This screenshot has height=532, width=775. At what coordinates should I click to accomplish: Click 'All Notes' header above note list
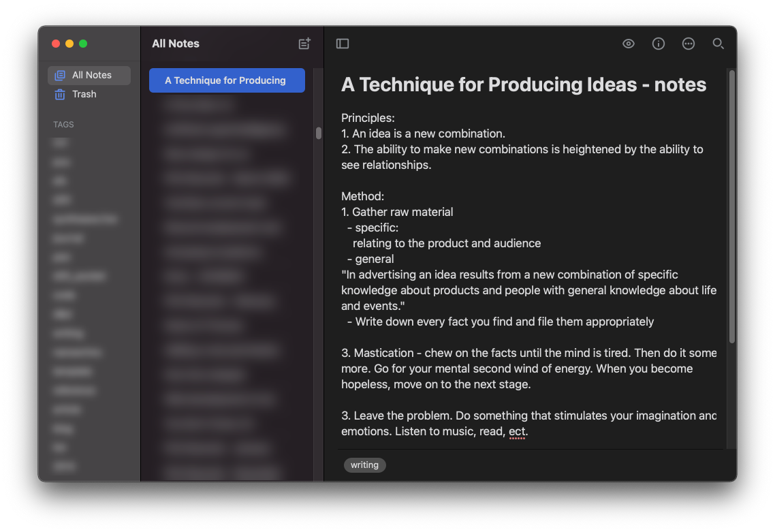click(x=176, y=44)
